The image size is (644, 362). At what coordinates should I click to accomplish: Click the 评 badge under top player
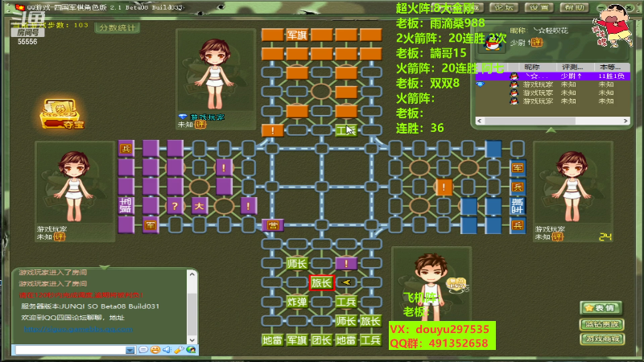(x=200, y=125)
